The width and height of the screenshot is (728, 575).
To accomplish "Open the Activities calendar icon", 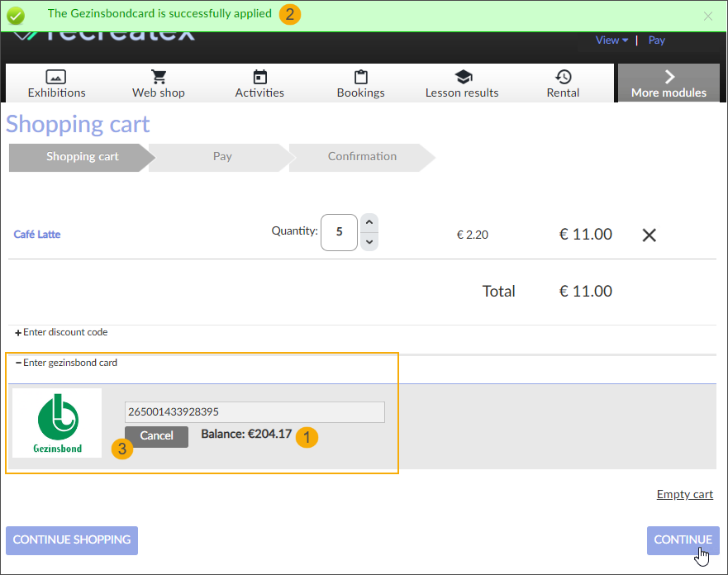I will (x=259, y=77).
